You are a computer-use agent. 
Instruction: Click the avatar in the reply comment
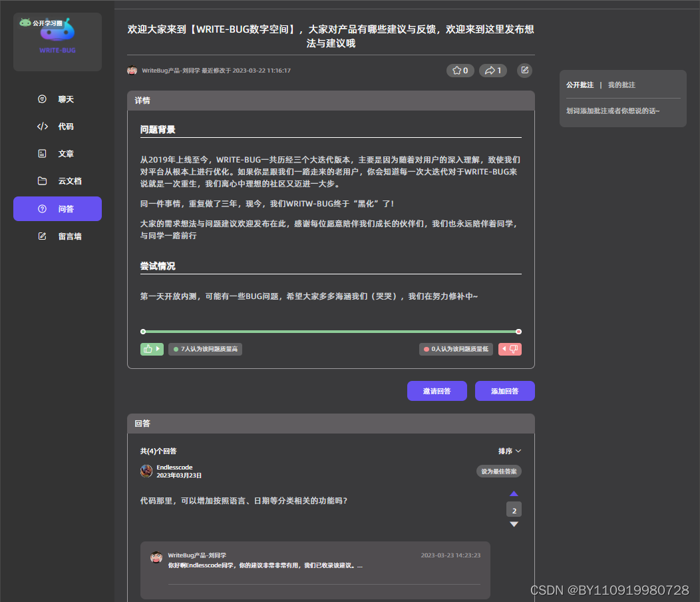point(156,557)
